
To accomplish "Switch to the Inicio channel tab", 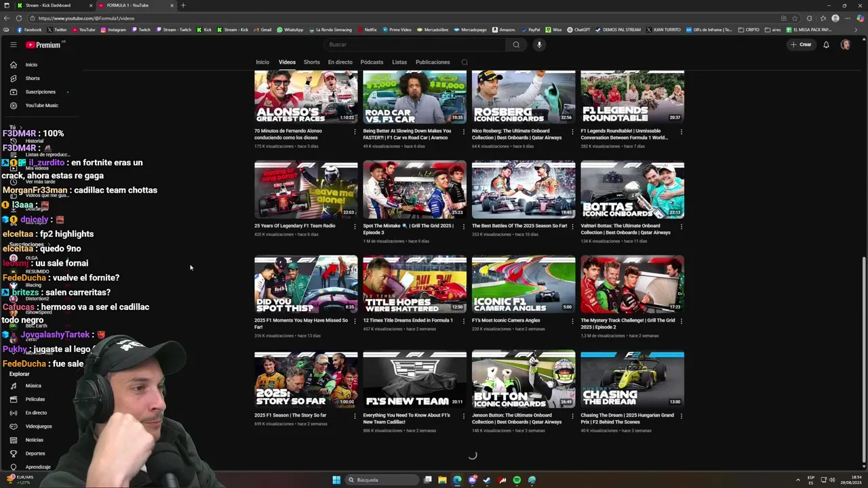I will [262, 62].
